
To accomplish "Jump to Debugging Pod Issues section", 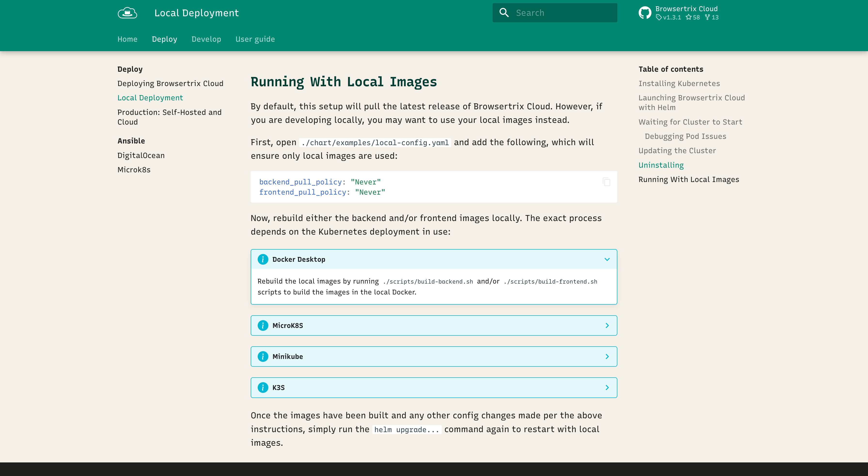I will pyautogui.click(x=685, y=136).
